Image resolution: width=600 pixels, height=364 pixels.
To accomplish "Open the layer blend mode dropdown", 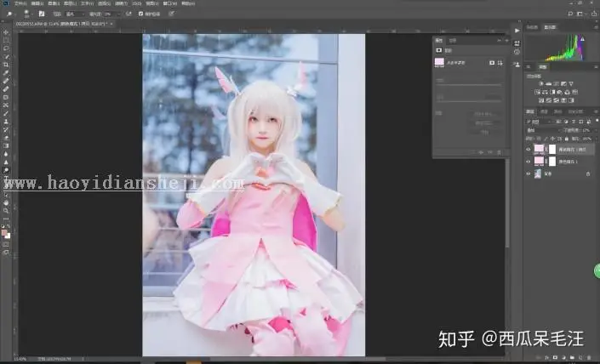I will (543, 130).
